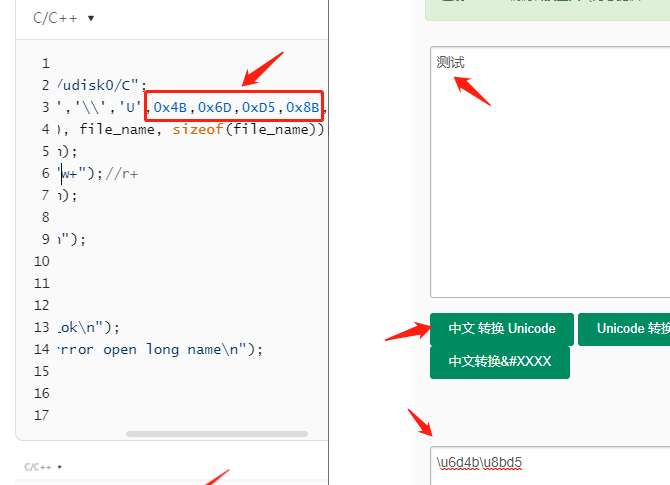
Task: Click the output box with \u6d4b\u8bd5
Action: point(550,466)
